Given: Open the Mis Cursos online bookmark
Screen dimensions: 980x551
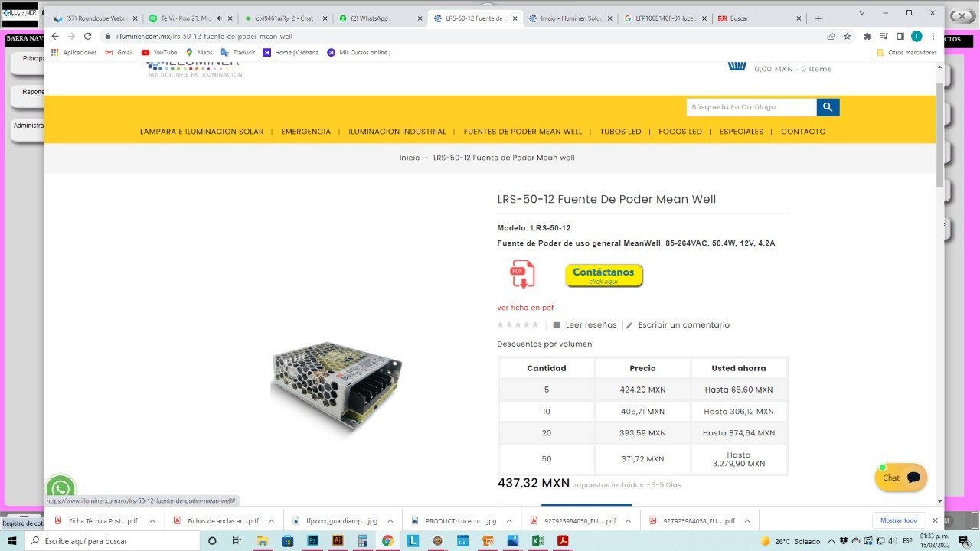Looking at the screenshot, I should pyautogui.click(x=361, y=53).
